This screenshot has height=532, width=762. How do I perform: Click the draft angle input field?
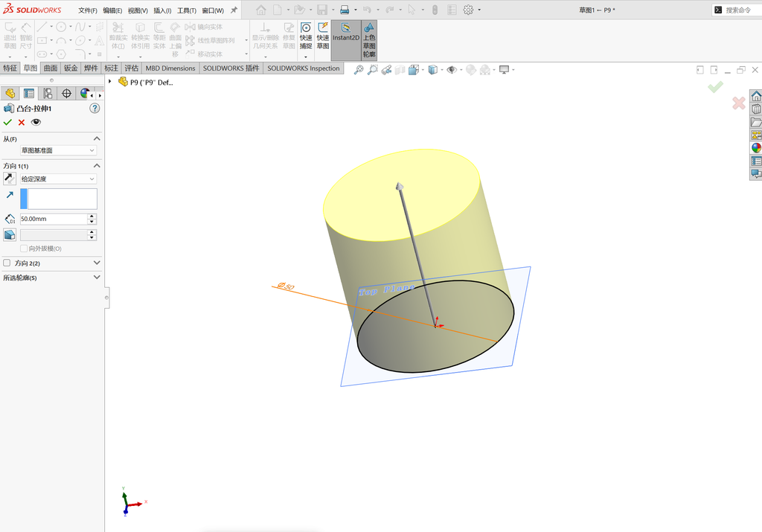click(x=54, y=235)
